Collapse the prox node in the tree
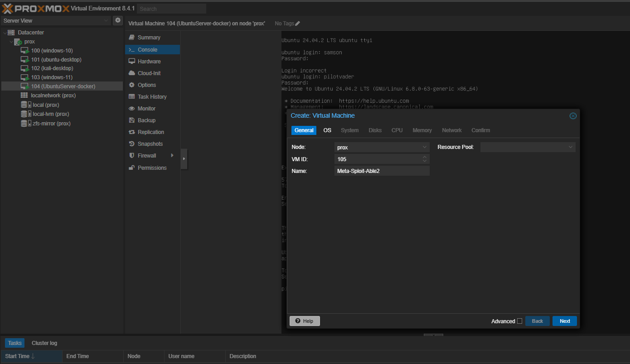This screenshot has width=630, height=364. pyautogui.click(x=10, y=41)
